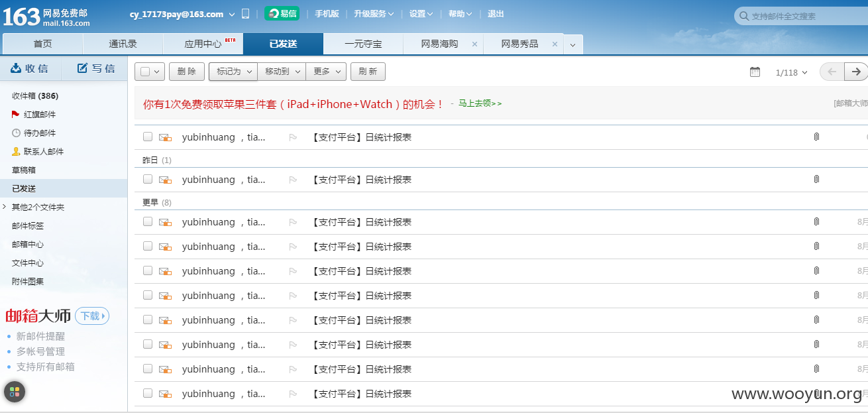
Task: Switch to the 网易秀品 tab
Action: pyautogui.click(x=519, y=44)
